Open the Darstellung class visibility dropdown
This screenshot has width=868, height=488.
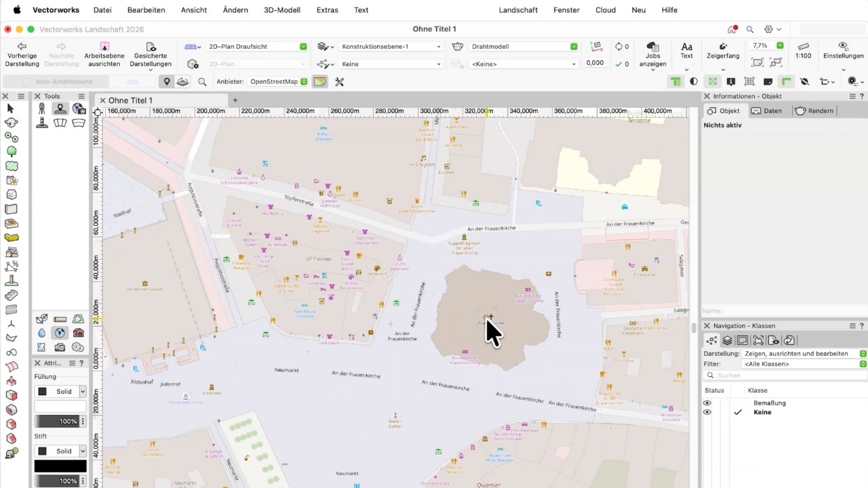coord(804,353)
